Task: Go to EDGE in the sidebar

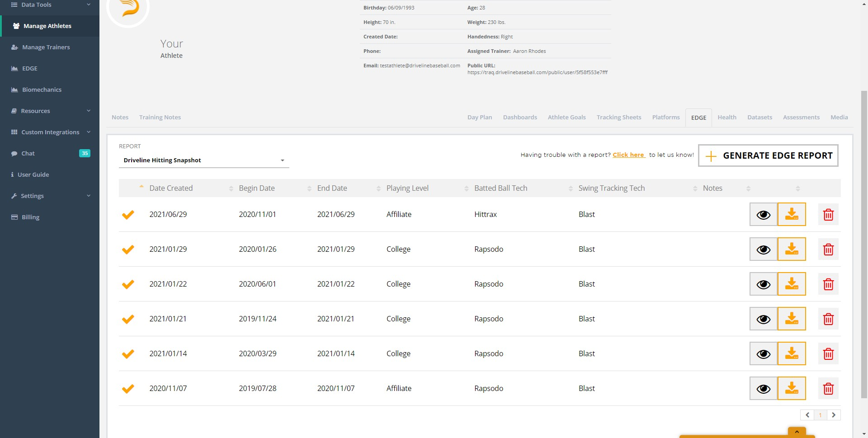Action: (x=50, y=68)
